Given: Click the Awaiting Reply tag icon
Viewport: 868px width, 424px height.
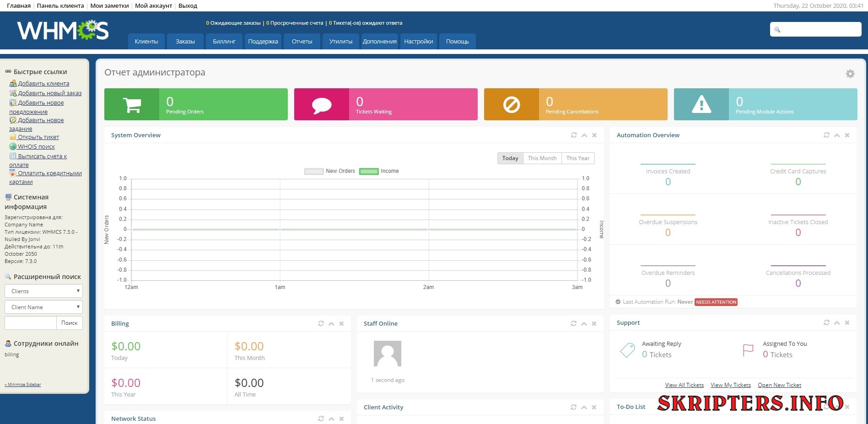Looking at the screenshot, I should click(627, 350).
